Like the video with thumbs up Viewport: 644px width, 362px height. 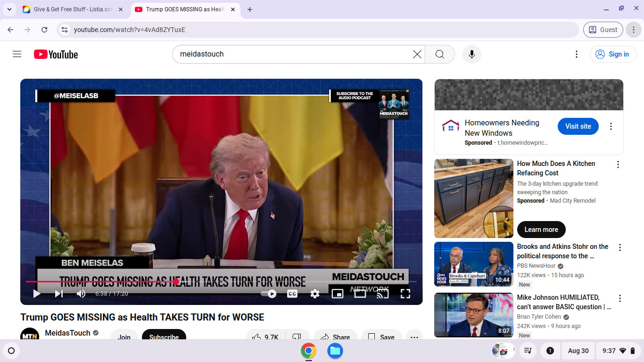265,337
